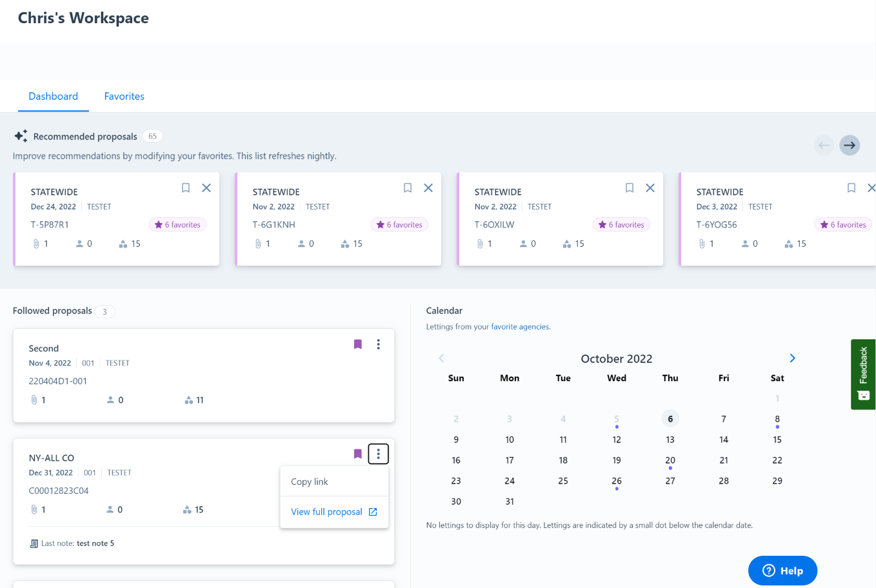Follow the favorite agencies link
Image resolution: width=876 pixels, height=588 pixels.
520,327
